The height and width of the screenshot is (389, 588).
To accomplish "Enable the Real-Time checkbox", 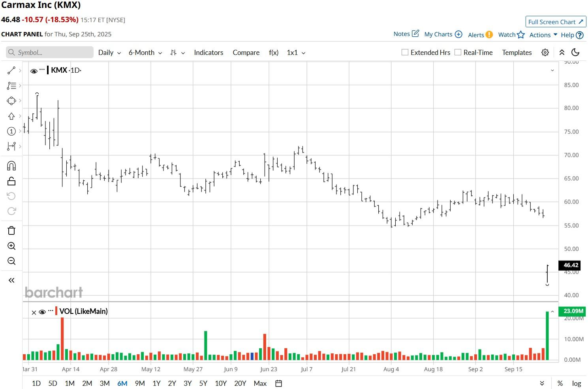I will 458,52.
